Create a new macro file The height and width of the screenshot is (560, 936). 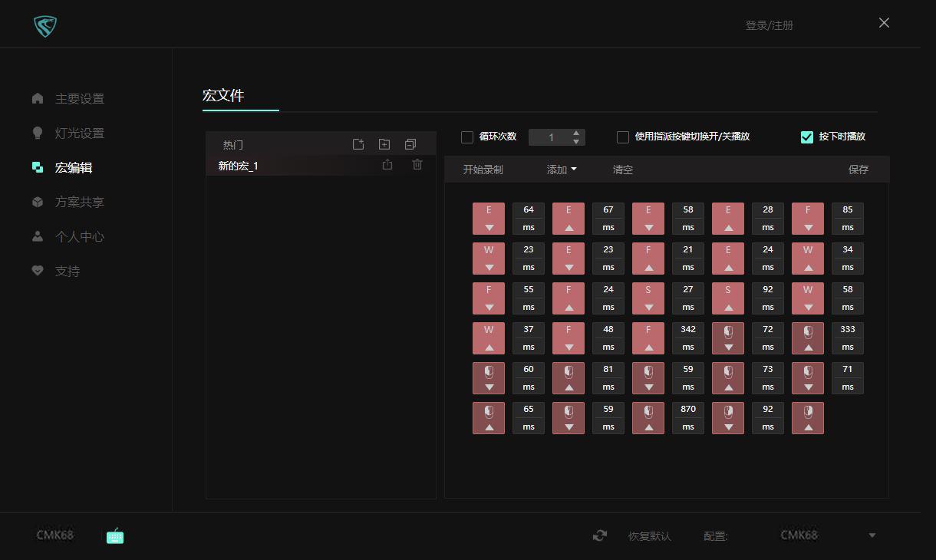click(x=358, y=143)
